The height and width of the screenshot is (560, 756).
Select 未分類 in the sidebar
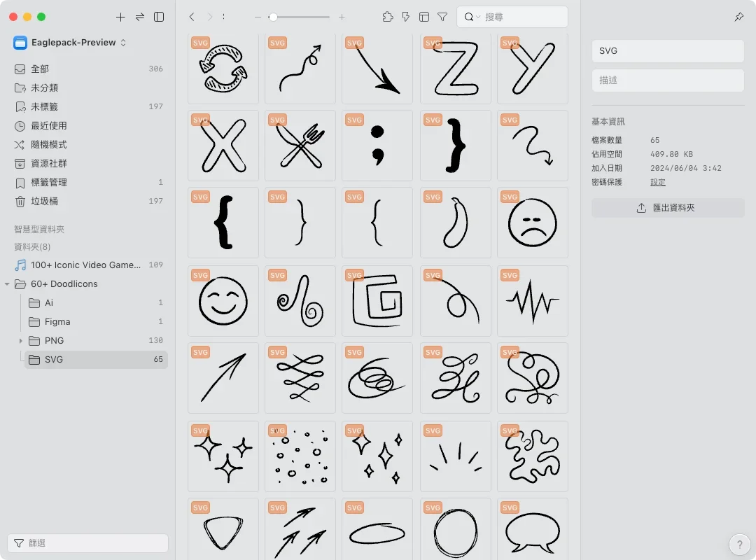click(x=89, y=87)
